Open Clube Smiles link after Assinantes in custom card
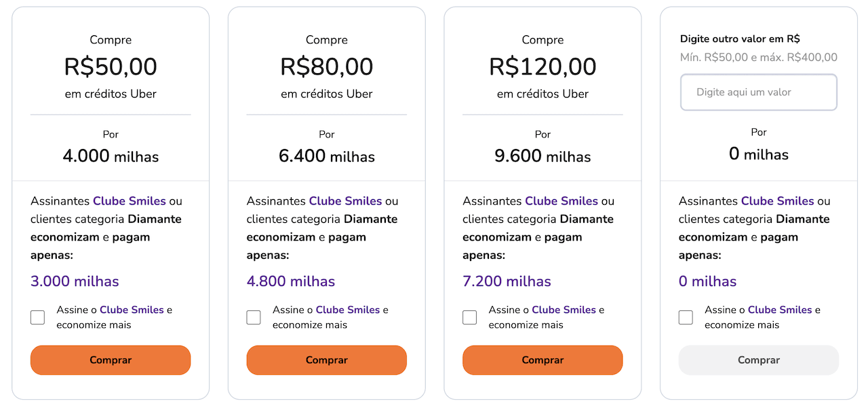Viewport: 868px width, 410px height. 778,201
